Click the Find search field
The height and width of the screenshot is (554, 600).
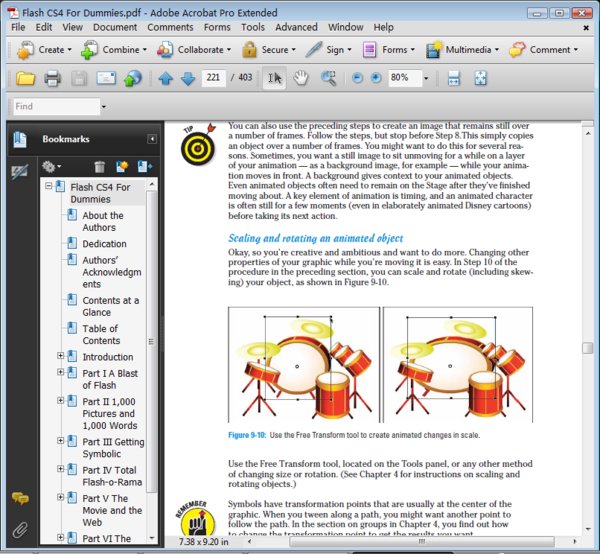pos(55,106)
